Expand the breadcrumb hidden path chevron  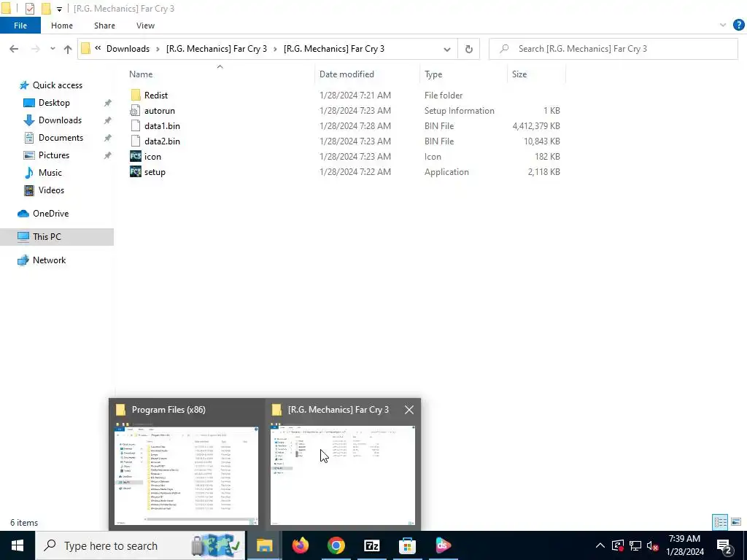tap(98, 48)
